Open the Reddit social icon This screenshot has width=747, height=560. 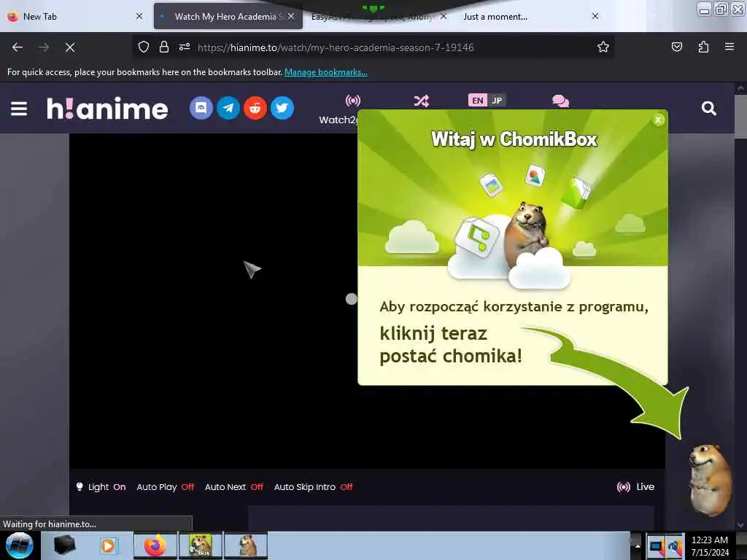coord(255,108)
